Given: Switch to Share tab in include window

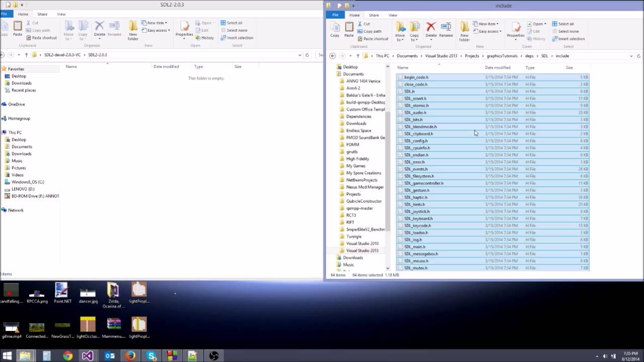Looking at the screenshot, I should [374, 15].
